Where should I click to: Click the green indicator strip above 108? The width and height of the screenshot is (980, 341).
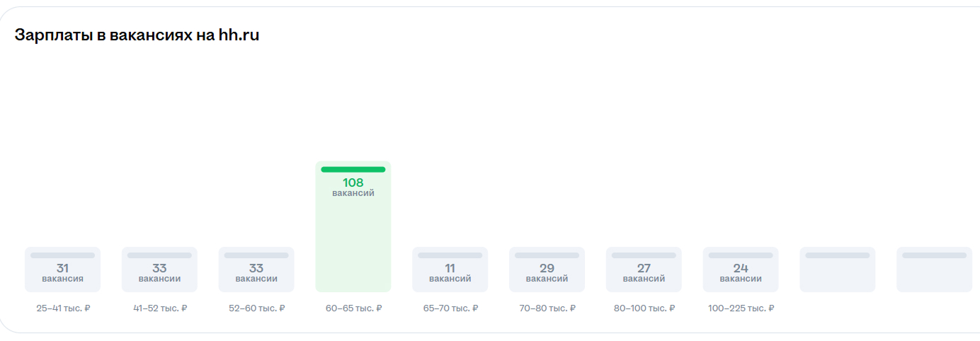coord(353,170)
